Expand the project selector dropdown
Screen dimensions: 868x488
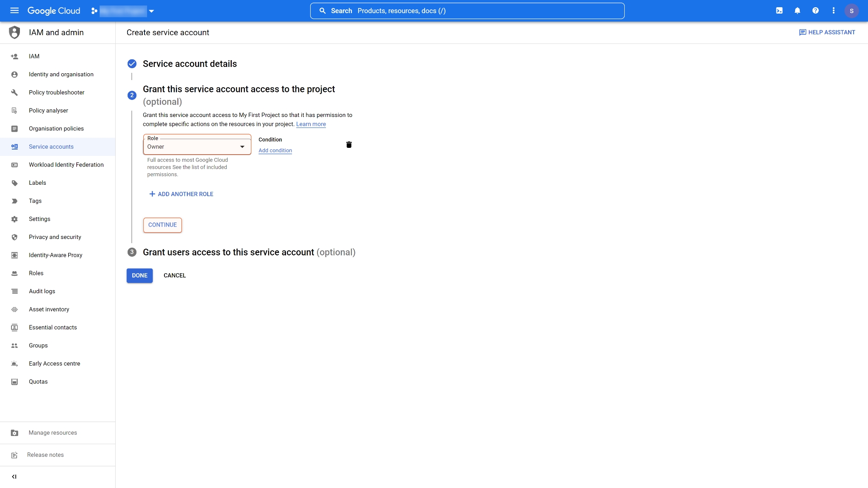[x=151, y=11]
